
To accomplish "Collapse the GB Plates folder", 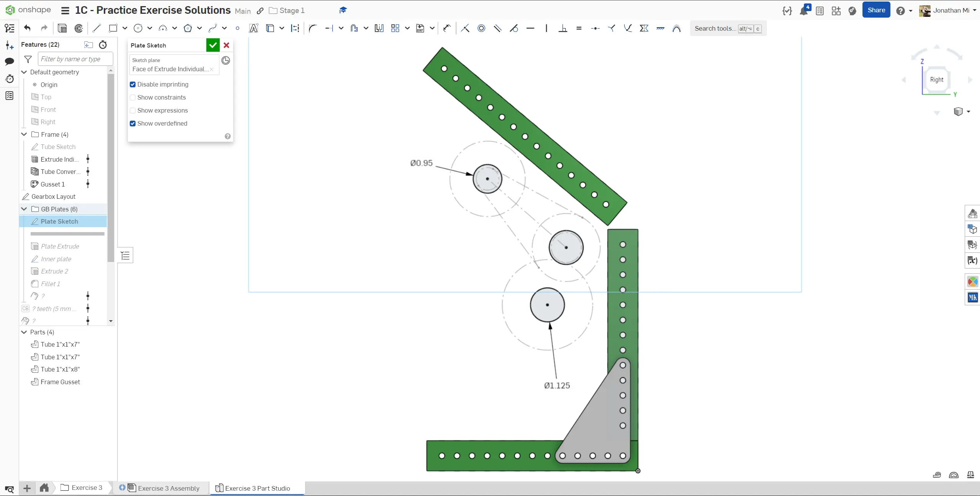I will point(24,209).
